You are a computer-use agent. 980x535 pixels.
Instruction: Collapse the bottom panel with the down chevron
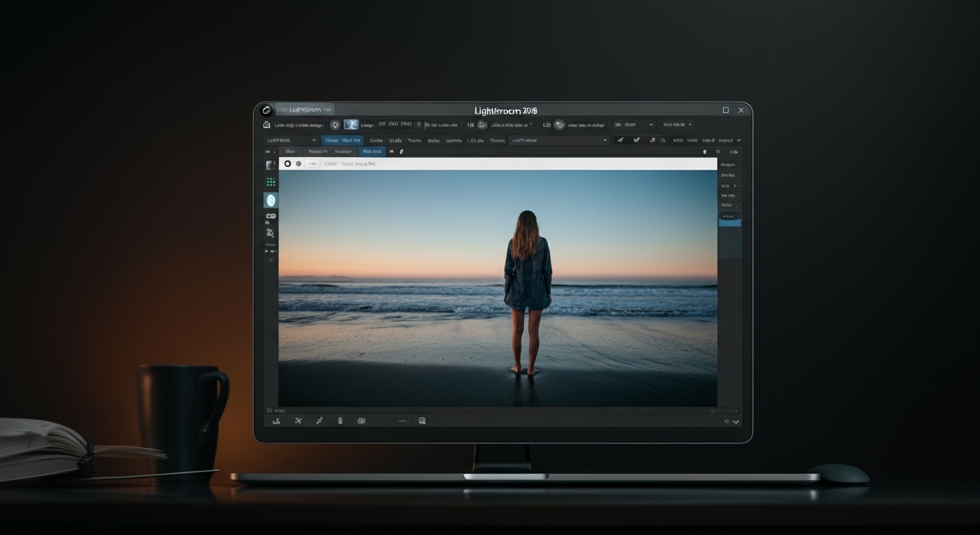pos(735,421)
